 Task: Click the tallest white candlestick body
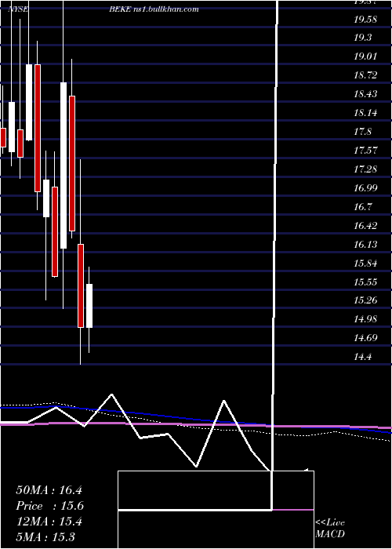click(64, 165)
